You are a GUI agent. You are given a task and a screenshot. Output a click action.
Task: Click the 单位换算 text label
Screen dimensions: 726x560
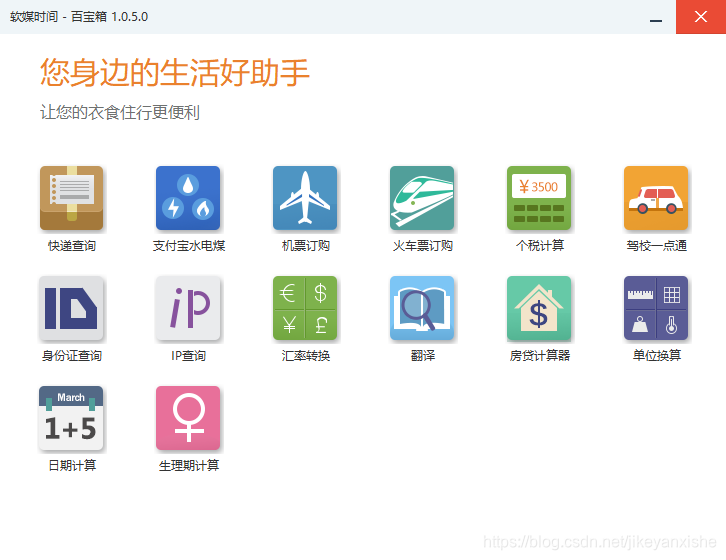click(x=657, y=356)
